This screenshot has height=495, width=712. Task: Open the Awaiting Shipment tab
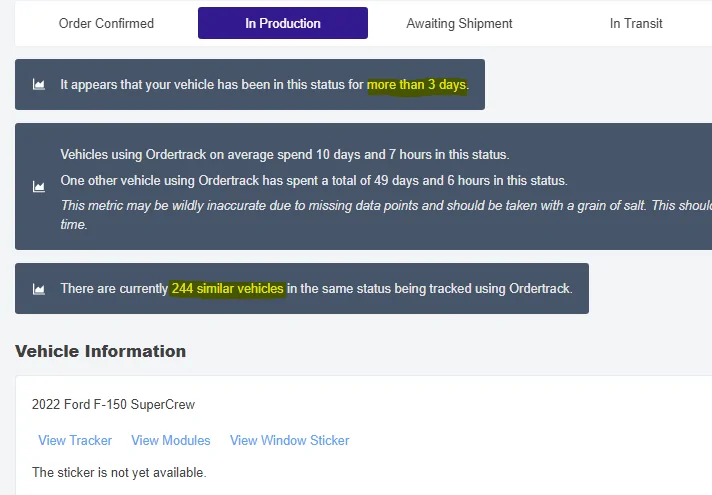(459, 23)
